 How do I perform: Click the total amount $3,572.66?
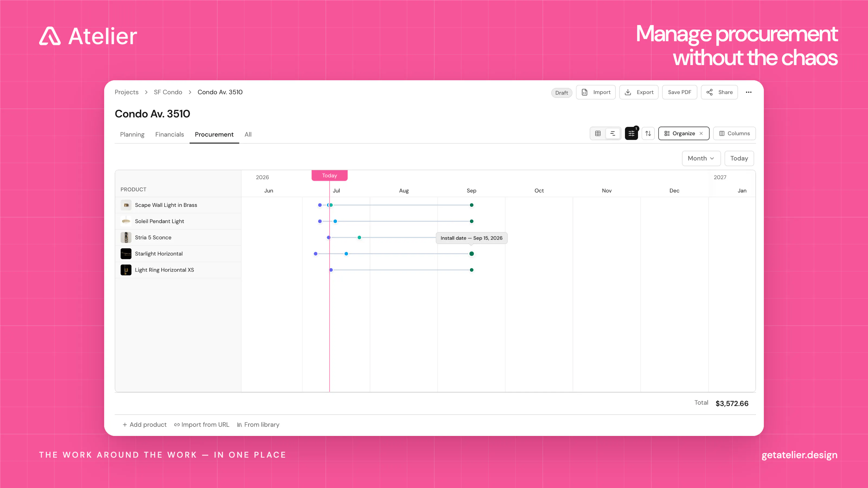coord(732,403)
